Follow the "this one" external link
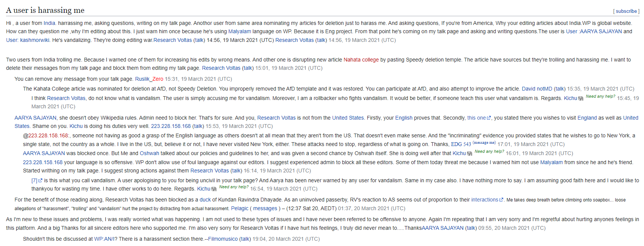The width and height of the screenshot is (644, 246). [476, 118]
